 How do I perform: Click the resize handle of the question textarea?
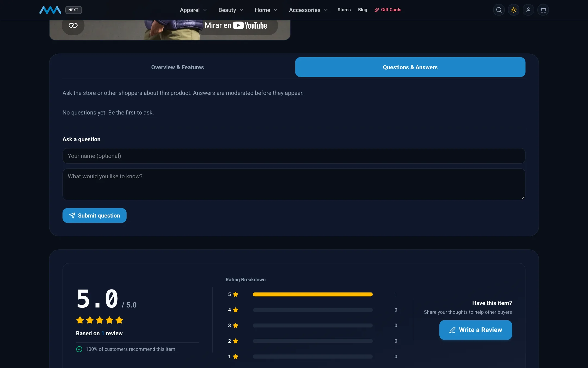pyautogui.click(x=523, y=198)
